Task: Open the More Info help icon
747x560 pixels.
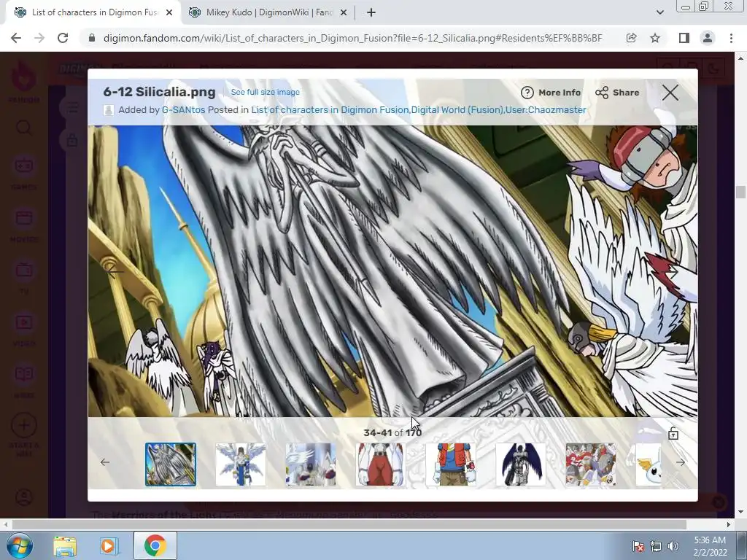Action: click(x=527, y=93)
